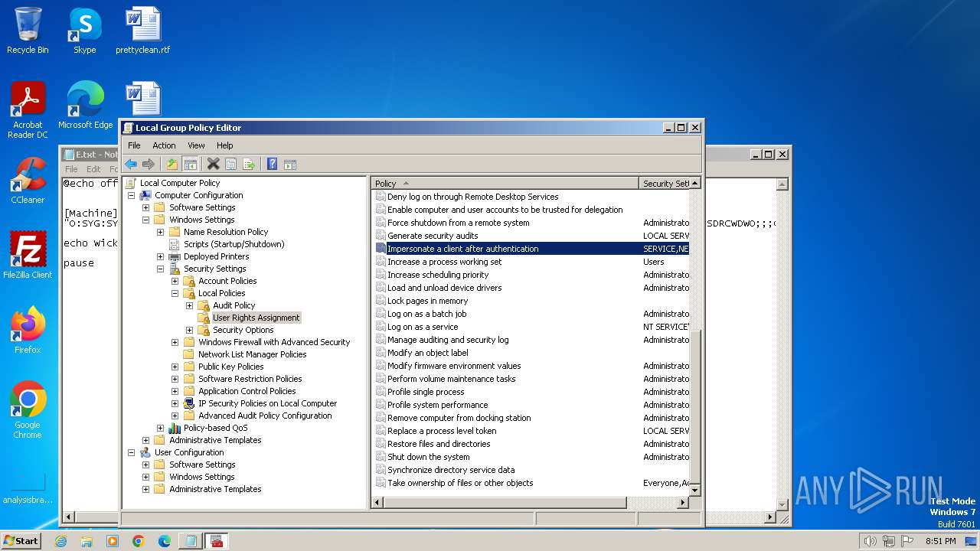980x551 pixels.
Task: Collapse User Configuration node
Action: click(131, 452)
